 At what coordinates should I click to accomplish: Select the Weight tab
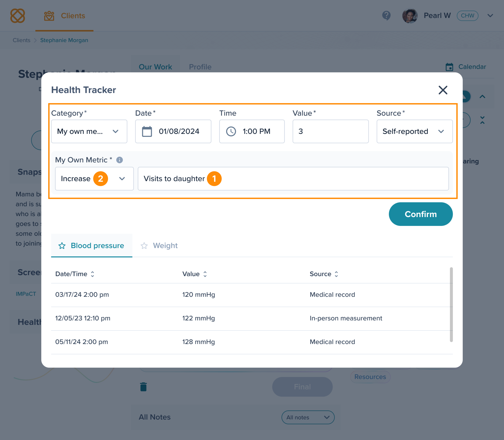click(159, 246)
